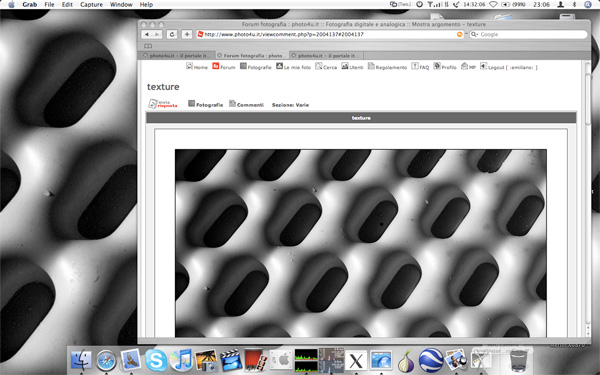Open the Capture menu
600x375 pixels.
tap(91, 5)
